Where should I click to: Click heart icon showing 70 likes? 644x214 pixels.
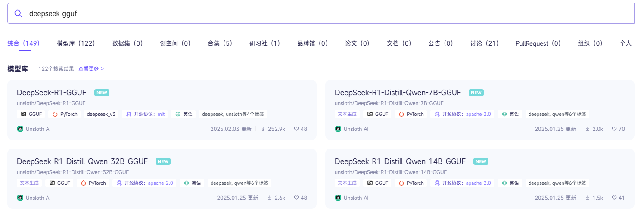[614, 129]
